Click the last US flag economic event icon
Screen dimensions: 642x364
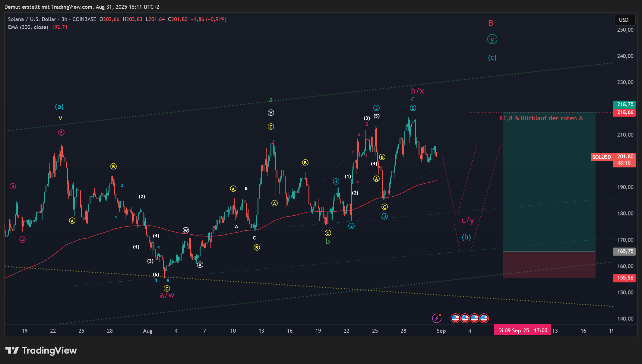click(x=484, y=318)
